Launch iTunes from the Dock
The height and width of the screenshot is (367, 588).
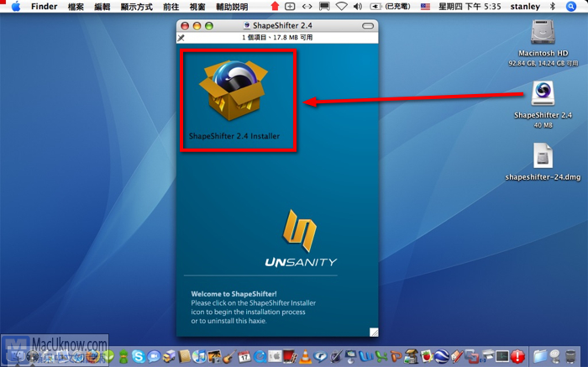199,356
